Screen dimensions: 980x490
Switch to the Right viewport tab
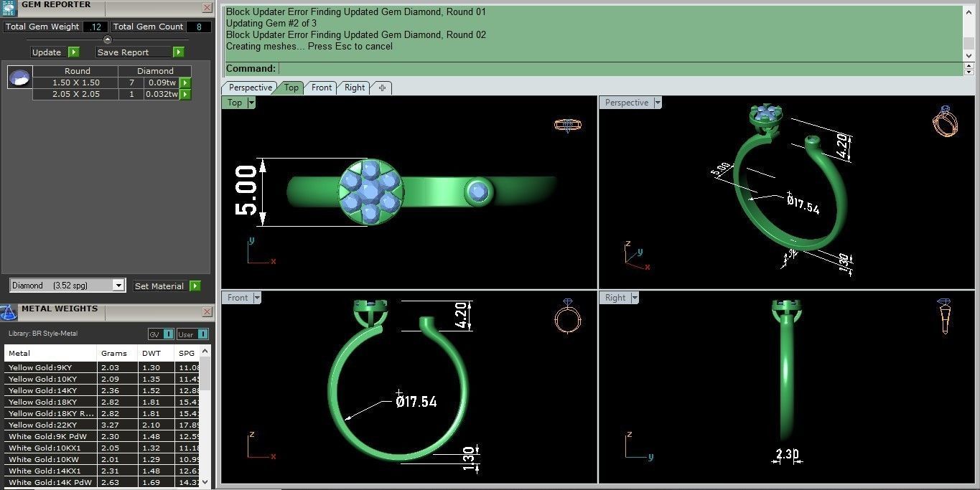coord(355,88)
